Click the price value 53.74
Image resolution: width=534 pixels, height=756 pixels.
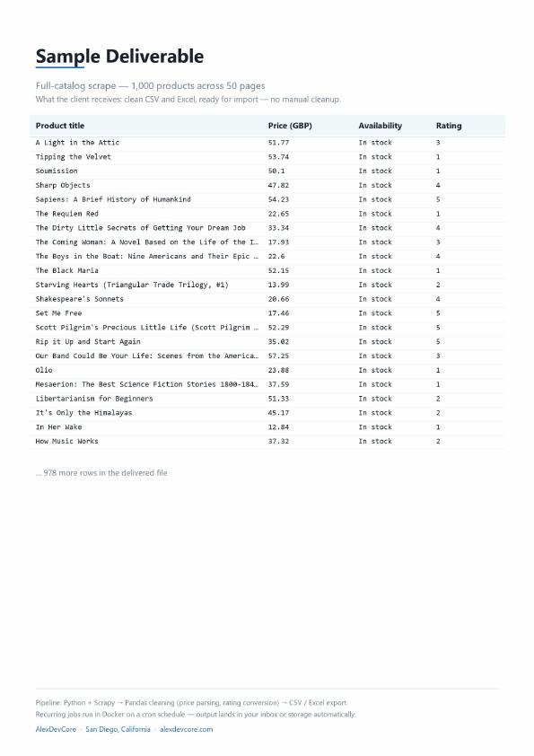pos(278,157)
